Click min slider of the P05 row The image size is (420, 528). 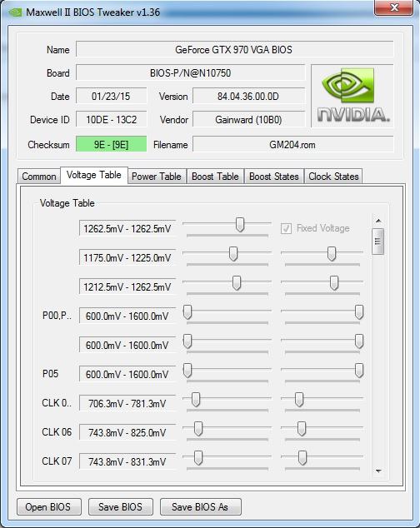pos(187,371)
